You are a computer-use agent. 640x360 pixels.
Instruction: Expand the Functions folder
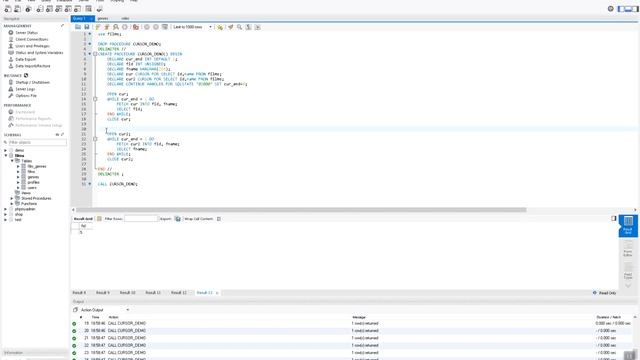pos(12,204)
